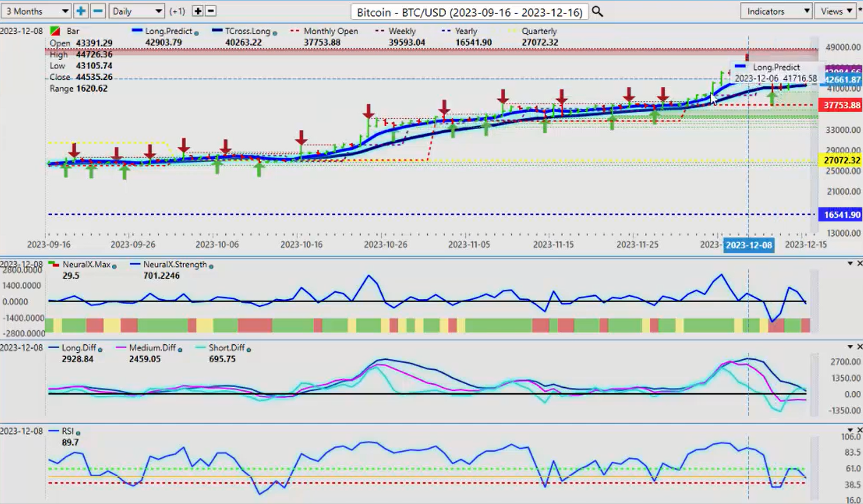
Task: Click the black minus forecast-days button
Action: coord(210,11)
